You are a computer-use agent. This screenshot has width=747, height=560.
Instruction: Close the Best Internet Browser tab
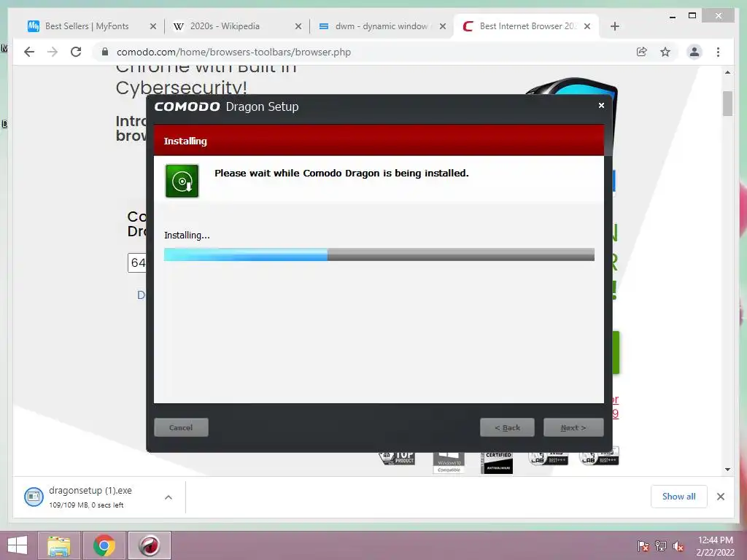(587, 26)
